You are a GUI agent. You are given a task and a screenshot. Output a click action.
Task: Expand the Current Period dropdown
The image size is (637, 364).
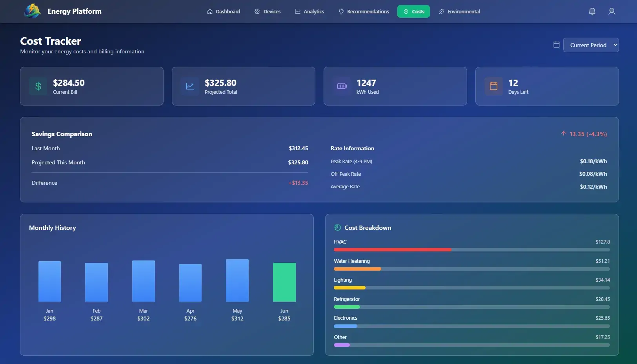point(591,45)
